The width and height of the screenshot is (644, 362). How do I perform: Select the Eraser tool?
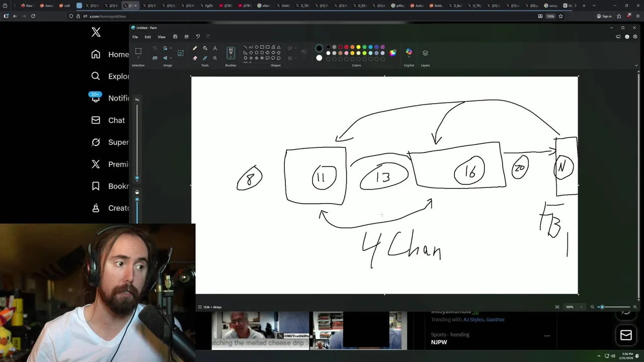point(195,58)
